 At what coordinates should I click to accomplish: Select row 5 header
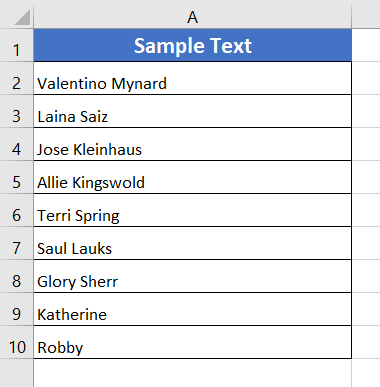(x=17, y=177)
